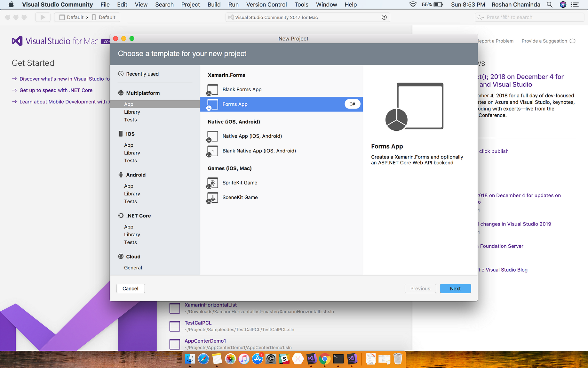Open Finder from the dock

click(190, 359)
